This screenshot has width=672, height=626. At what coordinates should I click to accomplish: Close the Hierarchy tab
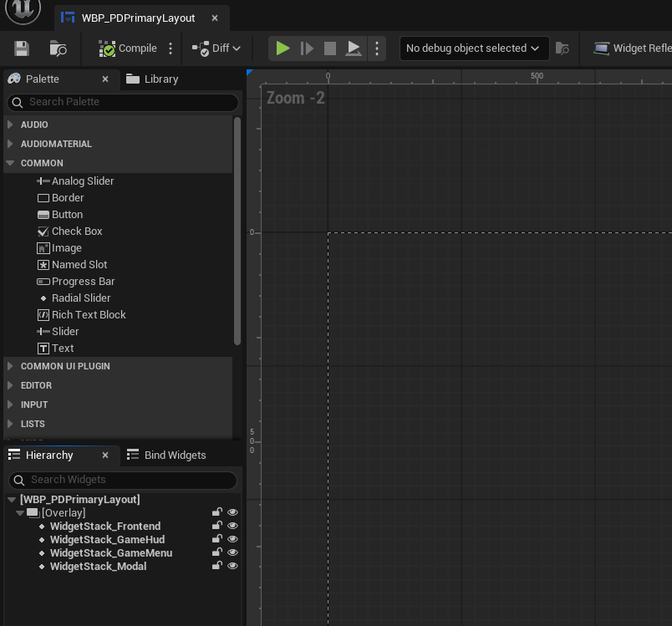[105, 455]
